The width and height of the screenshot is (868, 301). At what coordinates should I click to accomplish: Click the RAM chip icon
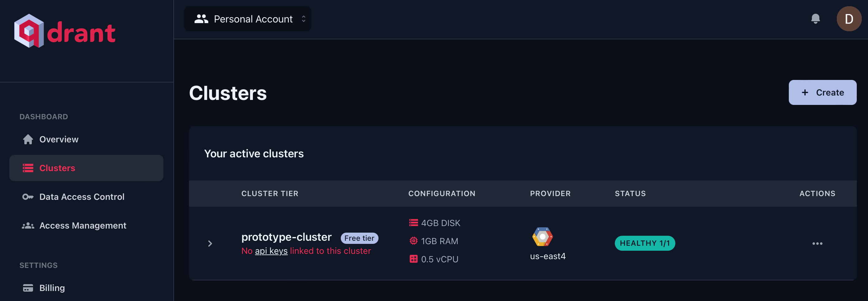pos(413,241)
